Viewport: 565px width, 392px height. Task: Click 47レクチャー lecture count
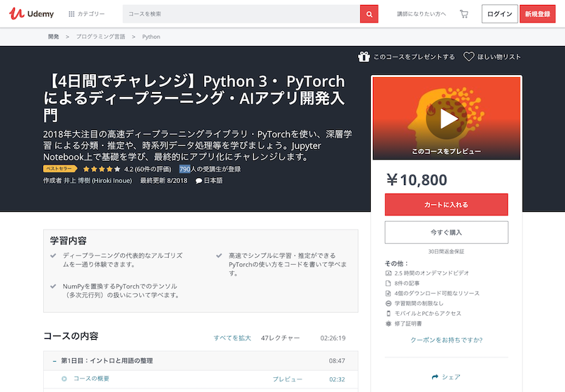(280, 338)
